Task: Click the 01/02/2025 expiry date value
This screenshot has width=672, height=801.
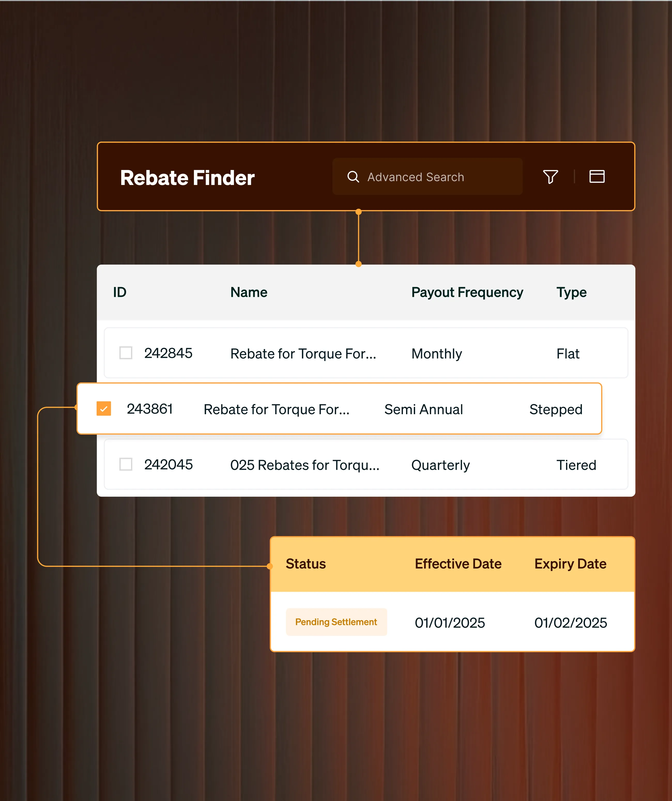Action: pyautogui.click(x=570, y=623)
